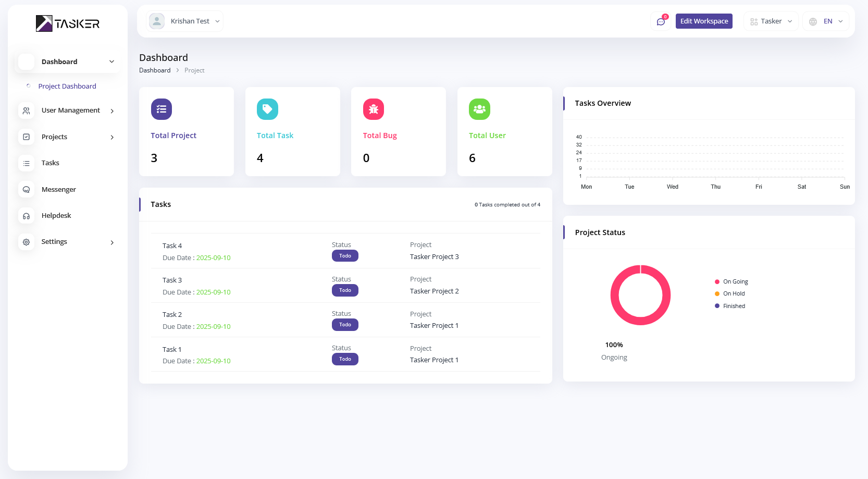Toggle On Hold legend in Project Status
Image resolution: width=868 pixels, height=479 pixels.
[733, 293]
